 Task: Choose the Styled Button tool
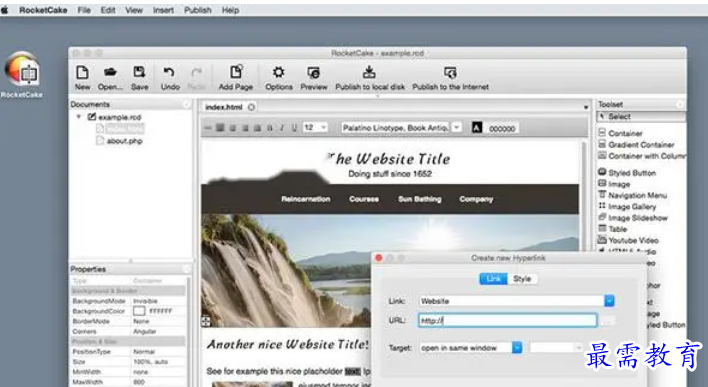point(627,173)
